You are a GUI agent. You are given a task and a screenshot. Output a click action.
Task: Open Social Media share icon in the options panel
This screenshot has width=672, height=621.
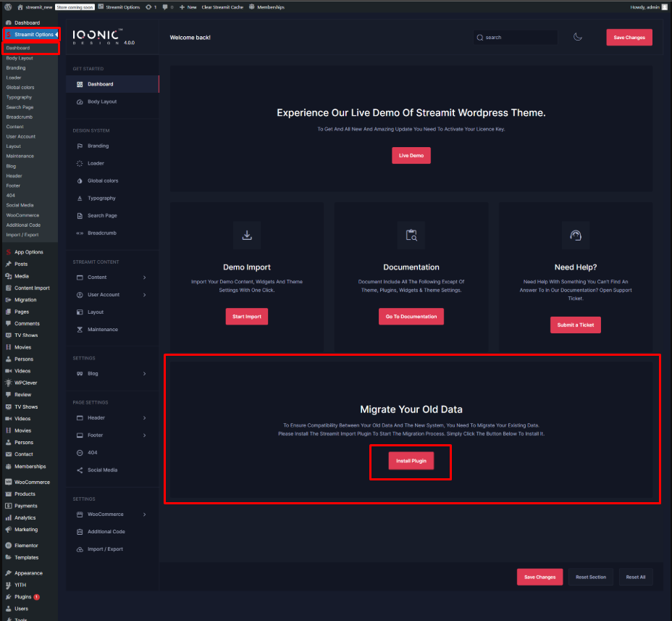(x=80, y=470)
